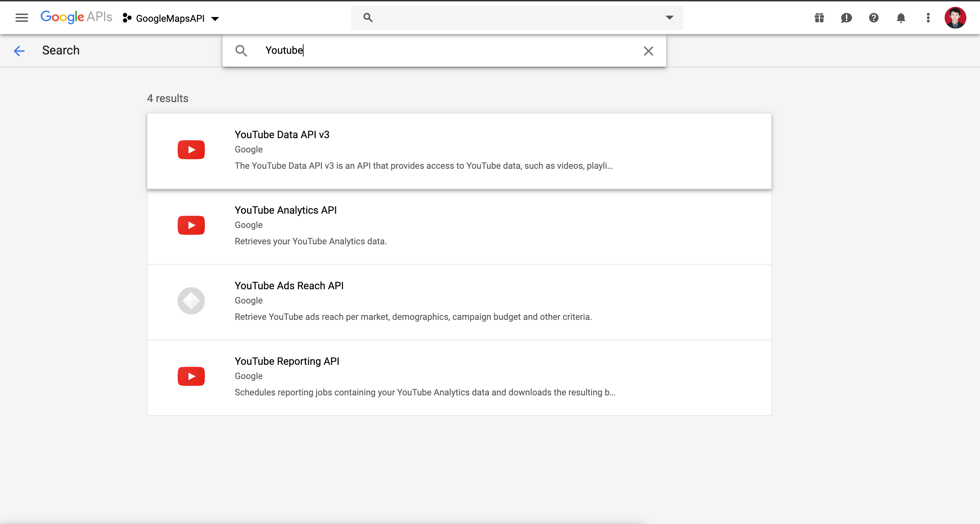Open YouTube Data API v3 result
980x524 pixels.
[x=459, y=151]
